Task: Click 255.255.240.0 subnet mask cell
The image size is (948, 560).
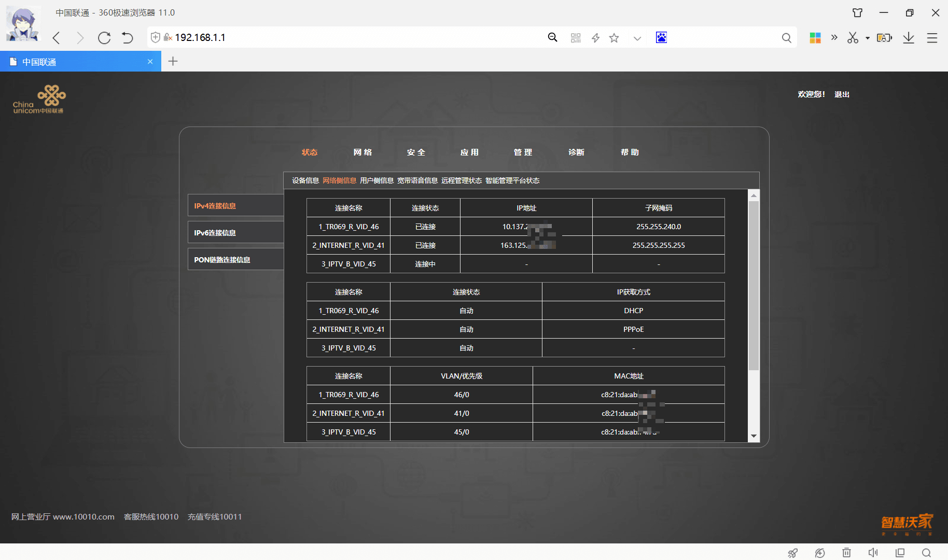Action: [659, 227]
